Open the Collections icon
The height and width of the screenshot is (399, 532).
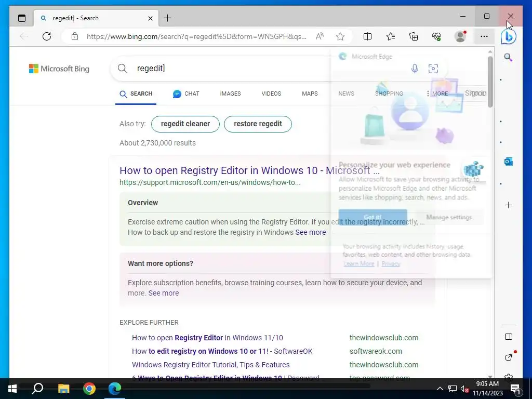[414, 36]
